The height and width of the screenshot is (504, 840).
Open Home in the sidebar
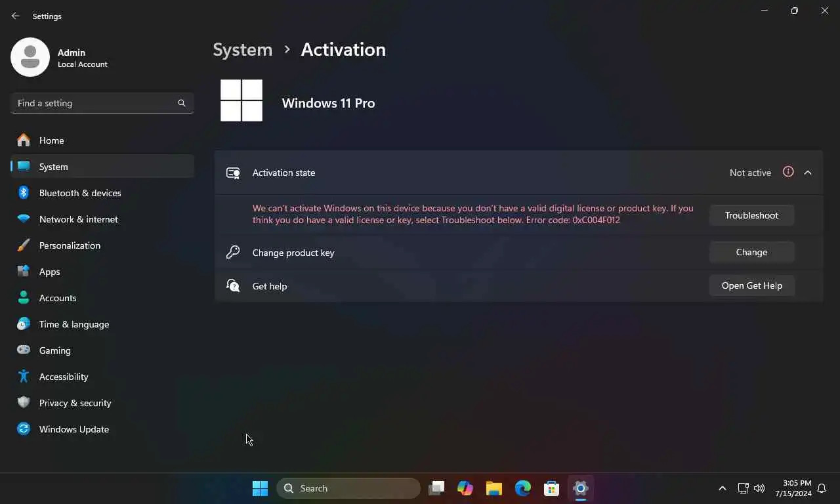point(102,140)
